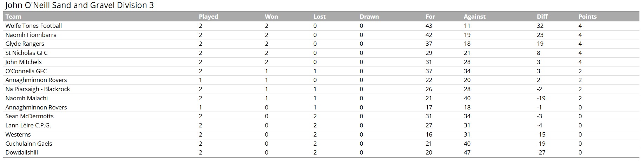This screenshot has width=644, height=164.
Task: Click the Played column header
Action: tap(208, 17)
